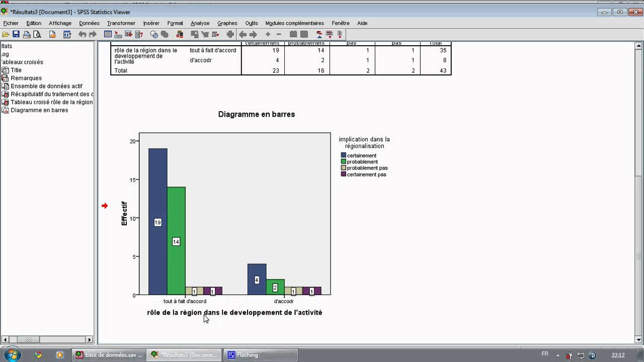Click the Open file toolbar icon

point(6,34)
